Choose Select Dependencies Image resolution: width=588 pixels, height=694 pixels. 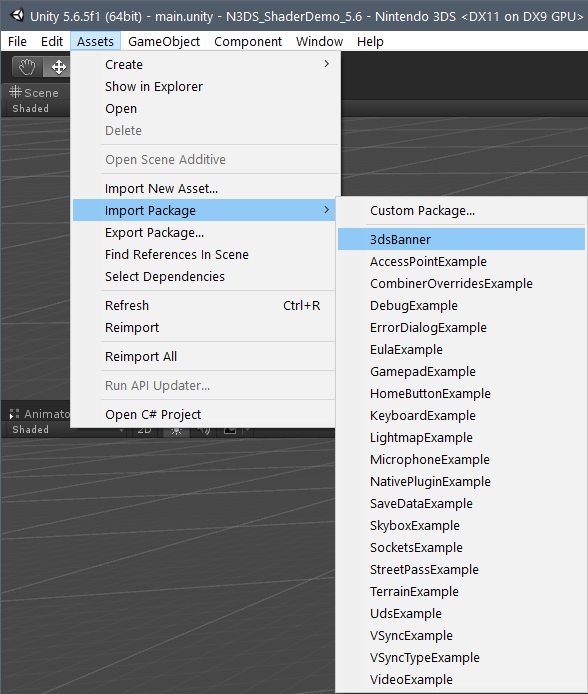click(x=205, y=277)
